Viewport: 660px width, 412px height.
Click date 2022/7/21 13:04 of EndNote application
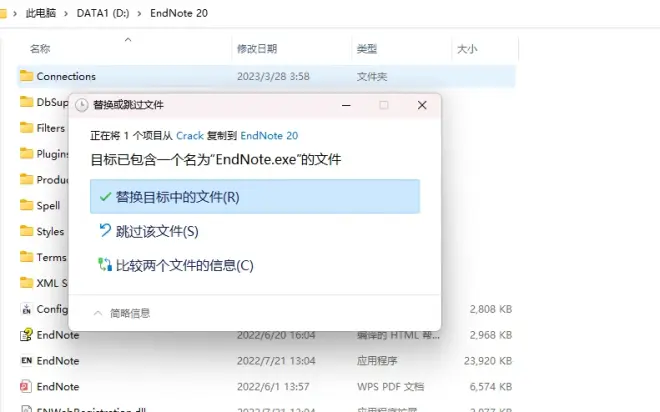tap(276, 361)
